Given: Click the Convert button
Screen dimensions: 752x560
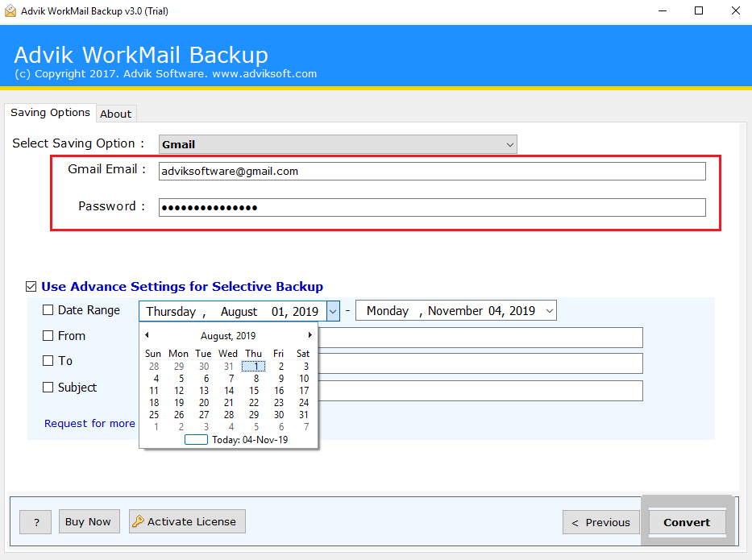Looking at the screenshot, I should click(687, 522).
